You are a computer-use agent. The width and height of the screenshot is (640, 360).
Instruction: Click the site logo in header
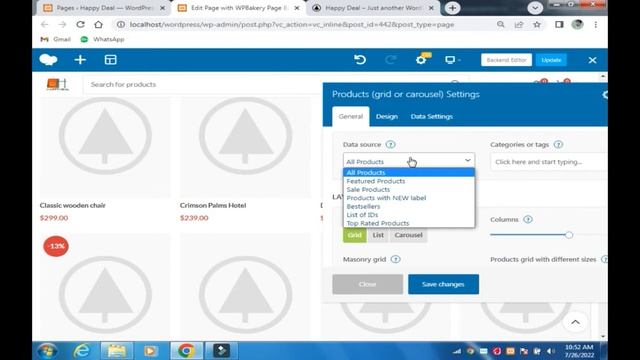[x=57, y=84]
